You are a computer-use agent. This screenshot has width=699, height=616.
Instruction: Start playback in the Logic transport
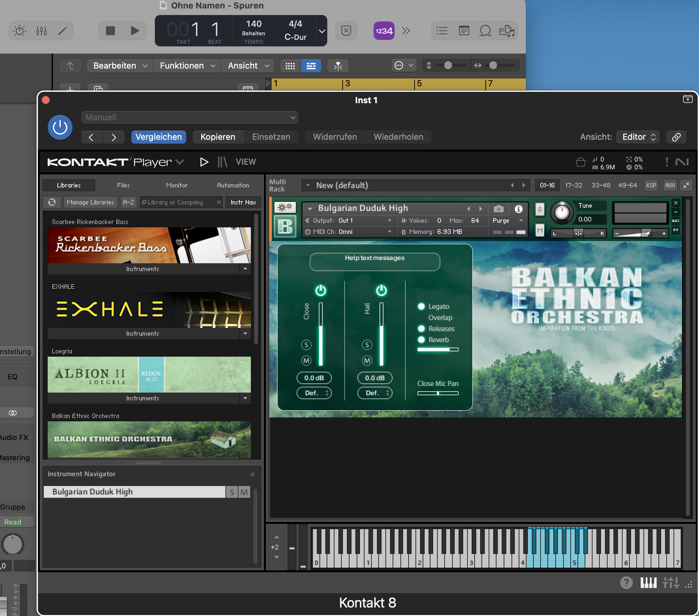click(x=135, y=31)
